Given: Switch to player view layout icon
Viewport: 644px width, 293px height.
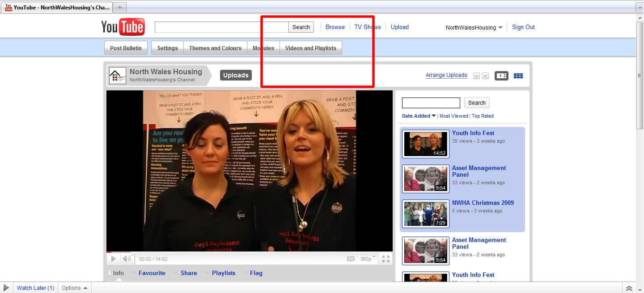Looking at the screenshot, I should pyautogui.click(x=501, y=76).
